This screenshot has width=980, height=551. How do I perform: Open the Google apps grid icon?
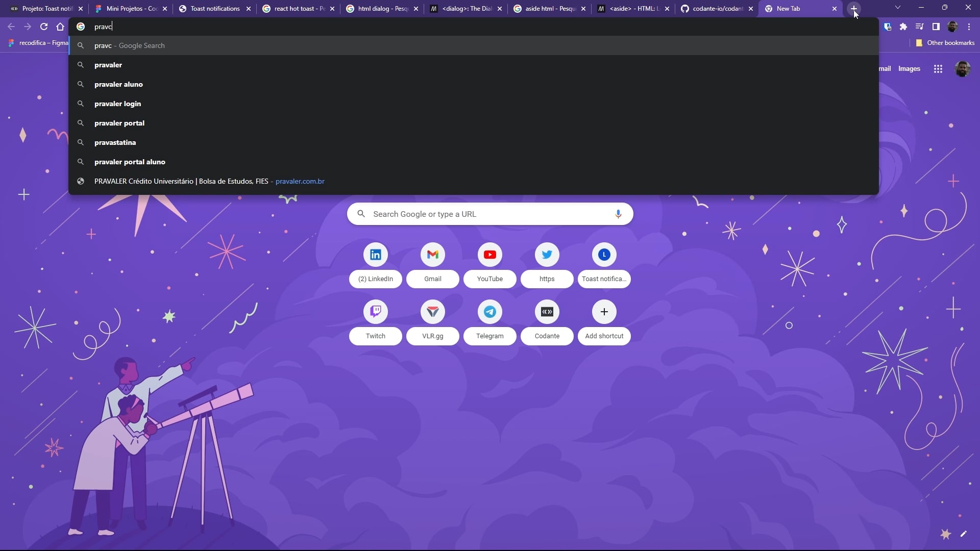(938, 69)
